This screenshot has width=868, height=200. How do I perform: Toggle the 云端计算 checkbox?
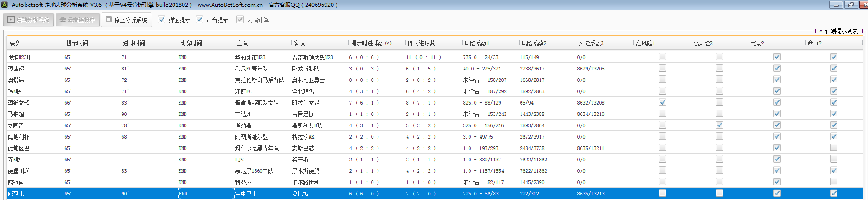point(240,20)
